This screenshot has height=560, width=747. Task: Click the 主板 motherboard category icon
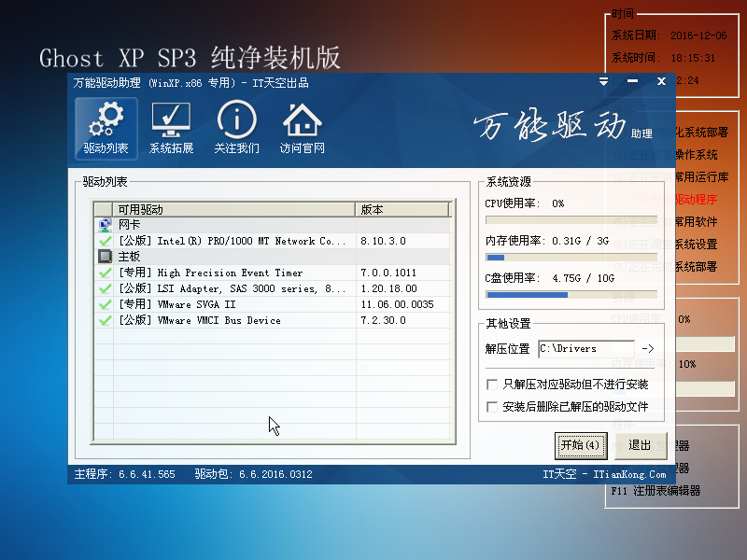(x=105, y=256)
